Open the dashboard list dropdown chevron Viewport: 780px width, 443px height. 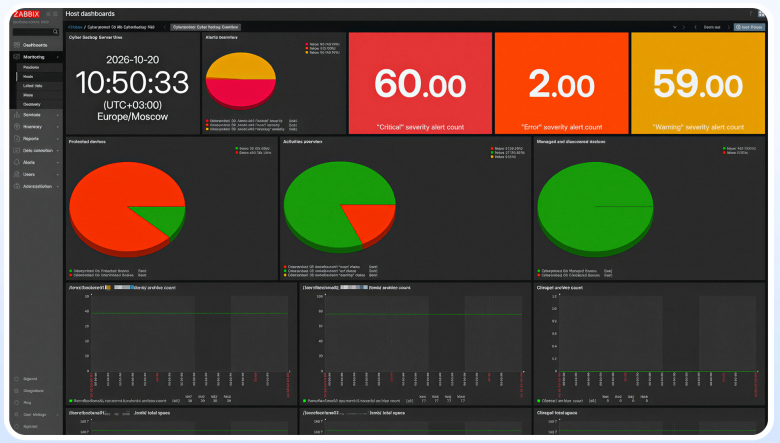[x=675, y=27]
